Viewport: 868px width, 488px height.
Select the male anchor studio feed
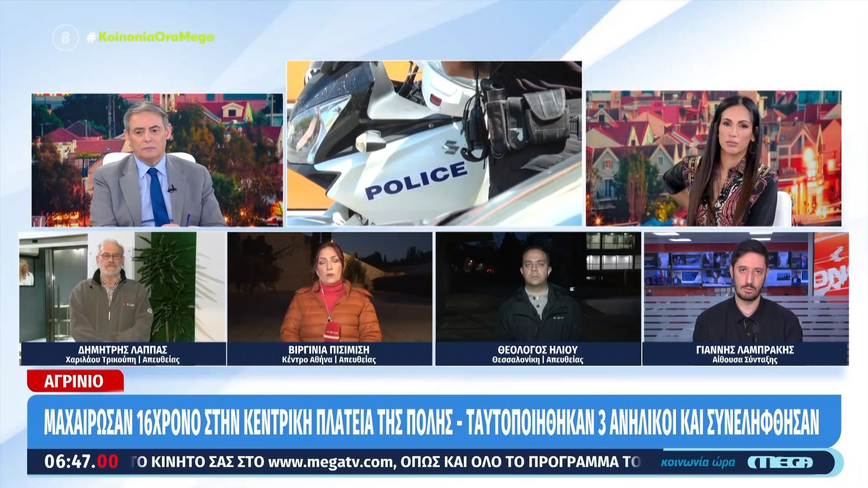coord(157,160)
